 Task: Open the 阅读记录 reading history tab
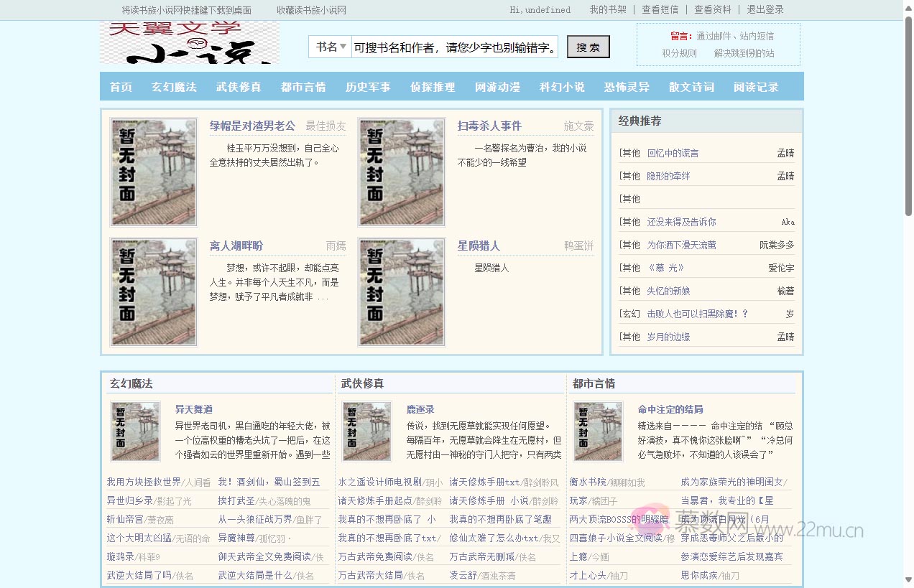755,86
